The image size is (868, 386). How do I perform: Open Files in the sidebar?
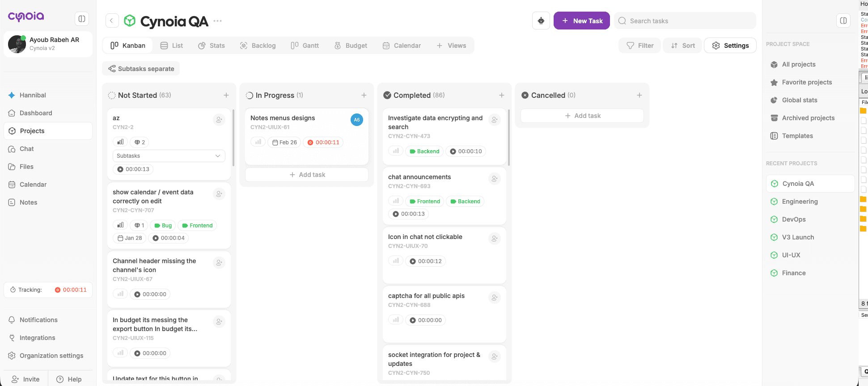48,167
